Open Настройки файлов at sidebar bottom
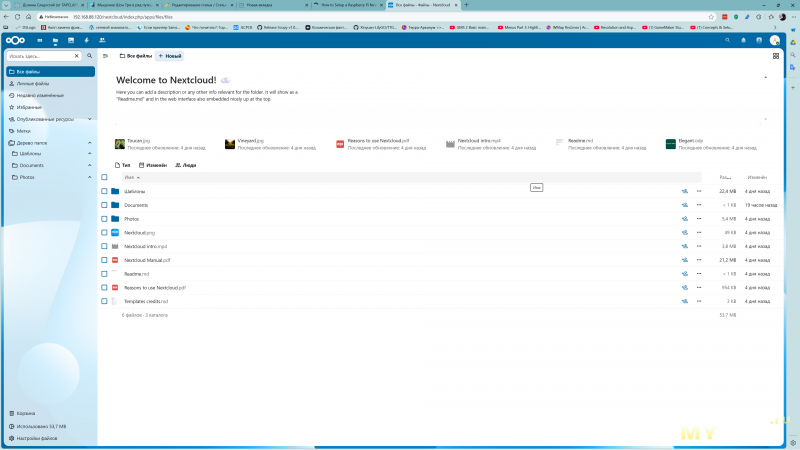Viewport: 800px width, 450px height. pyautogui.click(x=38, y=439)
